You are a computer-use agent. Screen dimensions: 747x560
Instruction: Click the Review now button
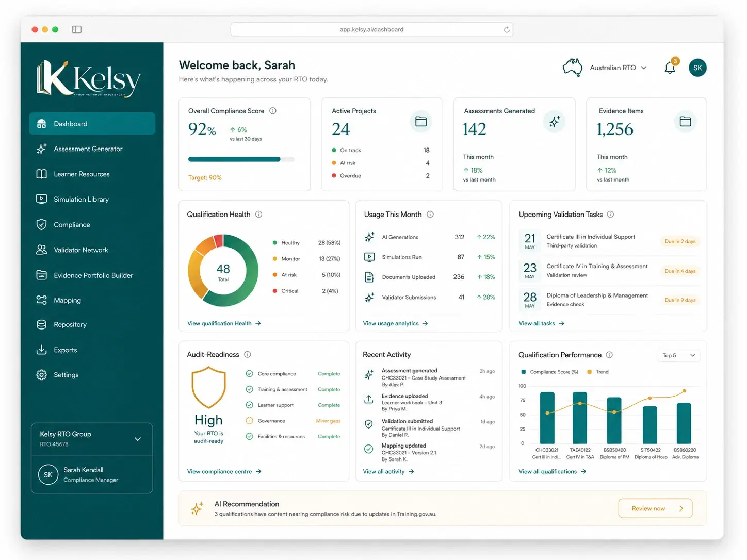[655, 508]
